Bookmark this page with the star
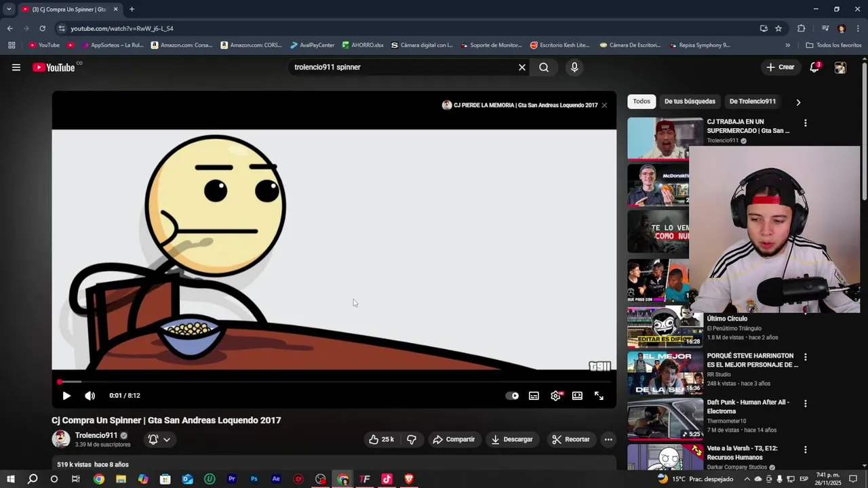The width and height of the screenshot is (868, 488). tap(778, 28)
